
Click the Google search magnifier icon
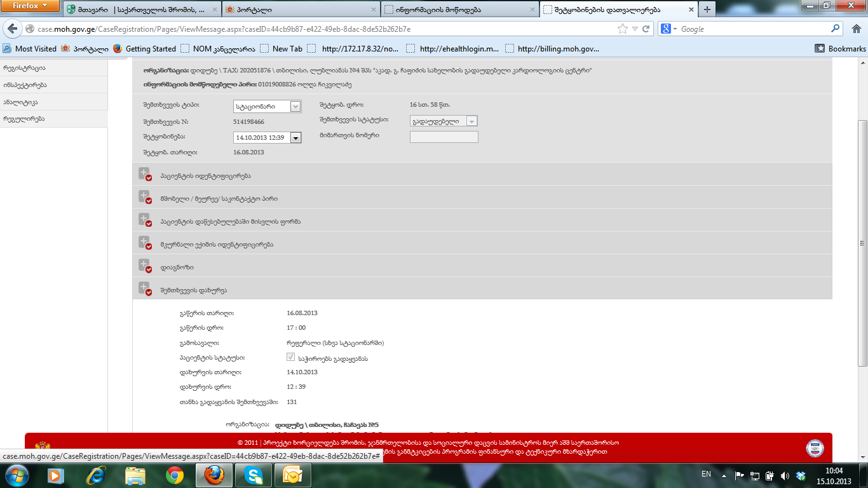tap(836, 29)
